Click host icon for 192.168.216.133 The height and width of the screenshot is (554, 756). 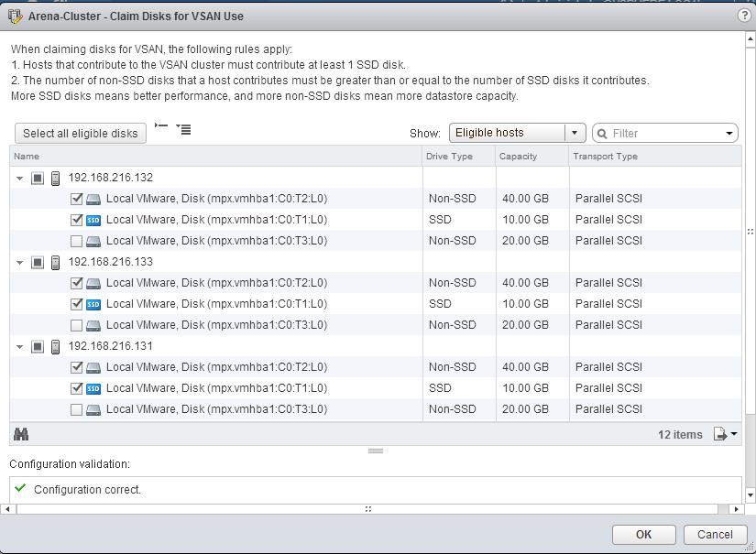[56, 262]
